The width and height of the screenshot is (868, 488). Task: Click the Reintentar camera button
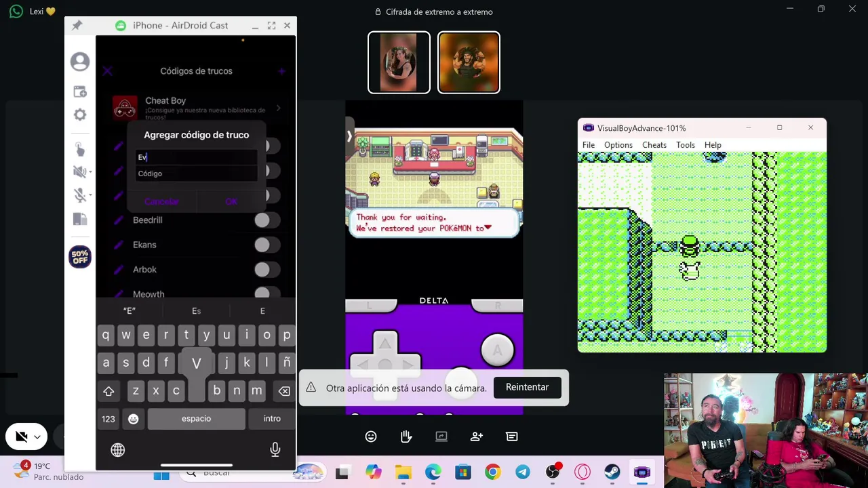[527, 387]
